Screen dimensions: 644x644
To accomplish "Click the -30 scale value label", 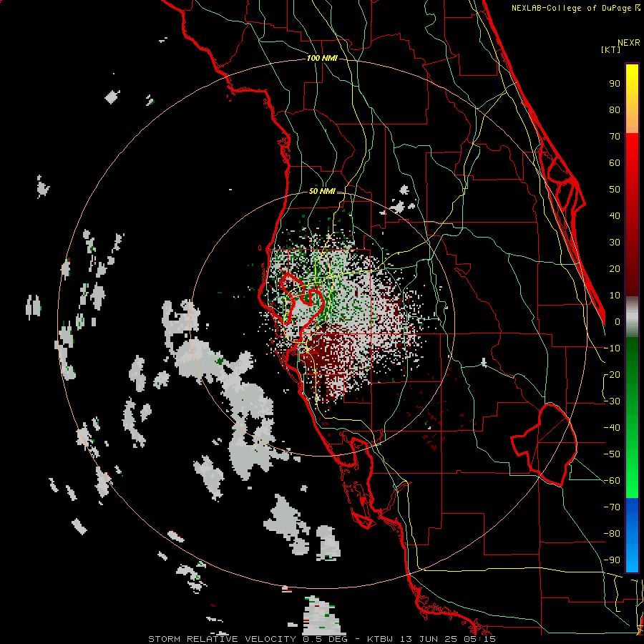I will click(612, 401).
